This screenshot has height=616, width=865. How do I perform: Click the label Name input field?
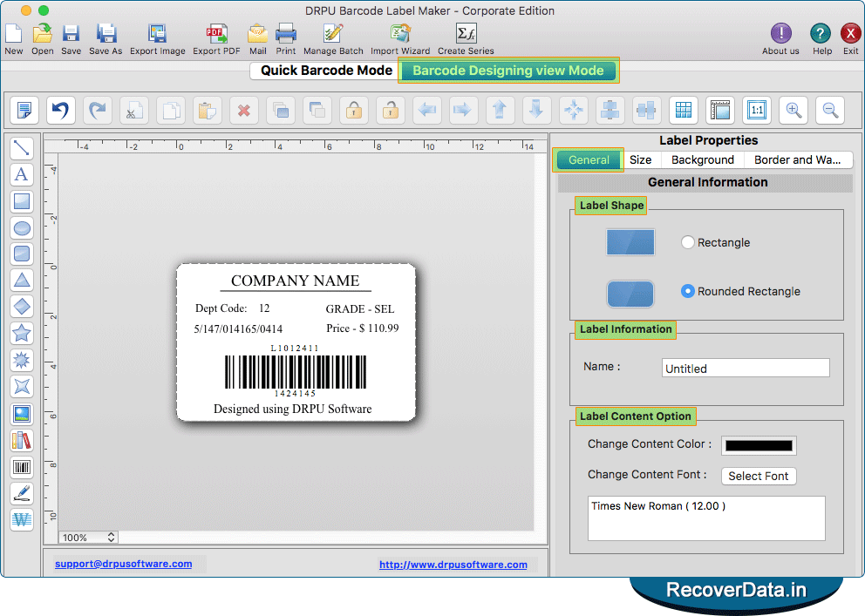746,369
